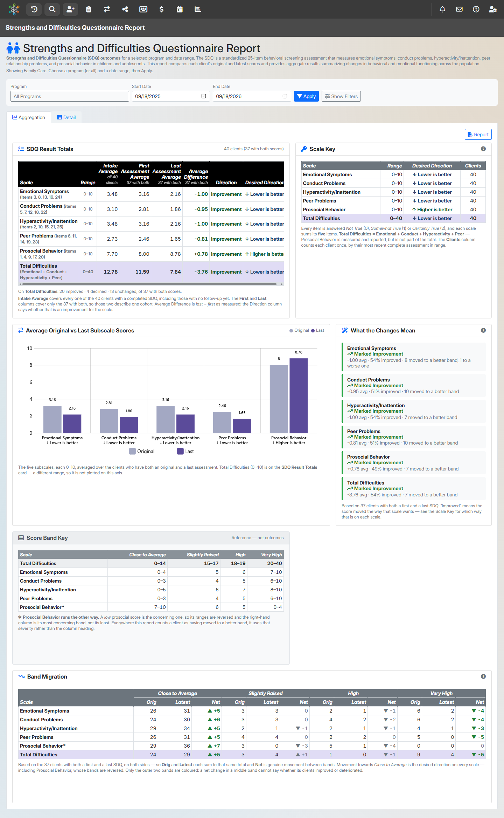Open the user settings icon
Image resolution: width=504 pixels, height=818 pixels.
point(493,9)
